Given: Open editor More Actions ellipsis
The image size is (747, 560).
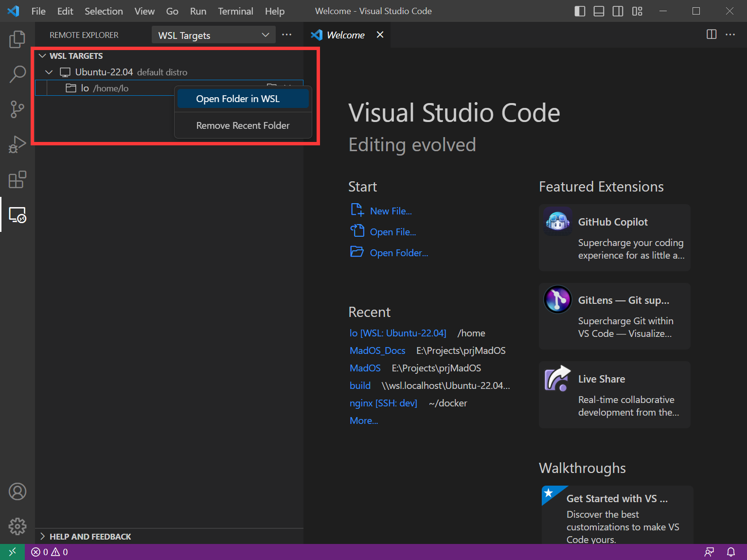Looking at the screenshot, I should tap(730, 34).
